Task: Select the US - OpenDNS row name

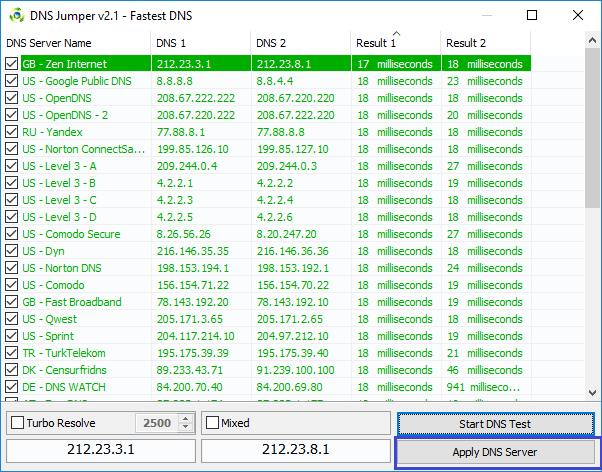Action: [57, 98]
